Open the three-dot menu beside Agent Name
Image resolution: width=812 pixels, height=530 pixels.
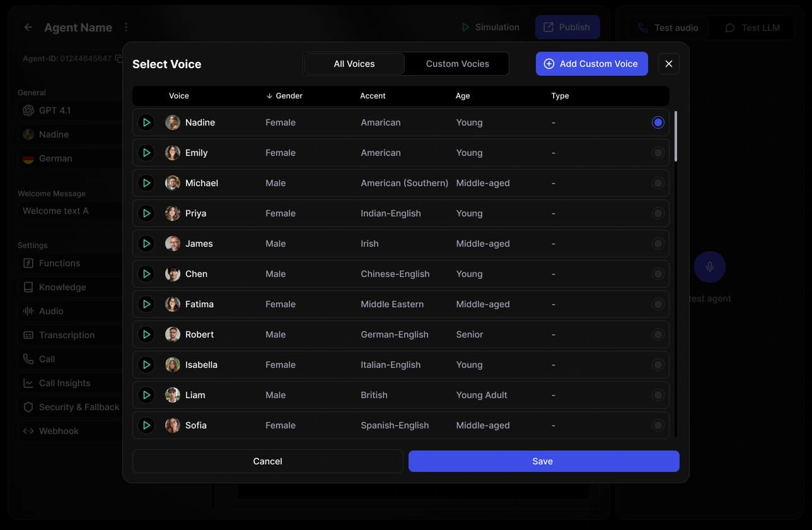point(126,28)
